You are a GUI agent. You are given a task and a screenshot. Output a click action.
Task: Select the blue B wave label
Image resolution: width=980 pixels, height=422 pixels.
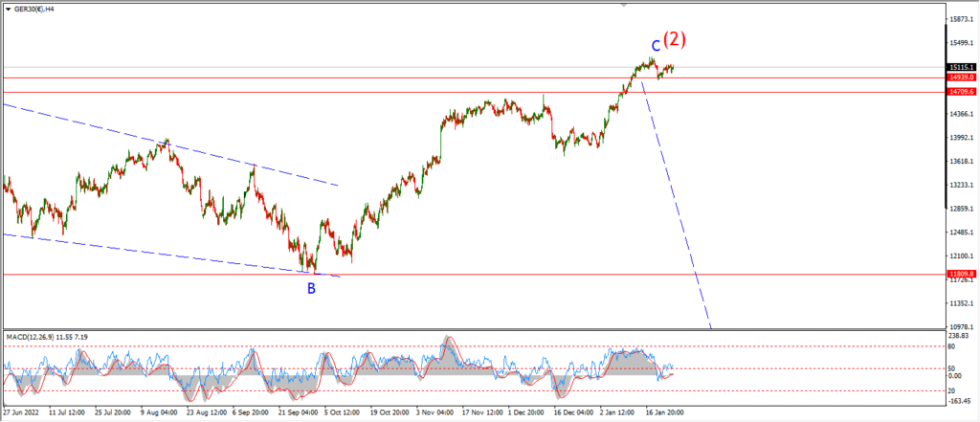(311, 287)
